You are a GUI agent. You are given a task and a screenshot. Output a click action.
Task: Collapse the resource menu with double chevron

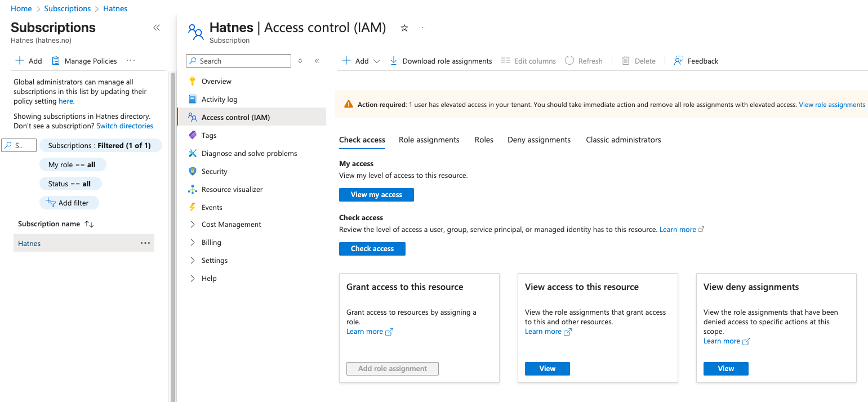[317, 61]
